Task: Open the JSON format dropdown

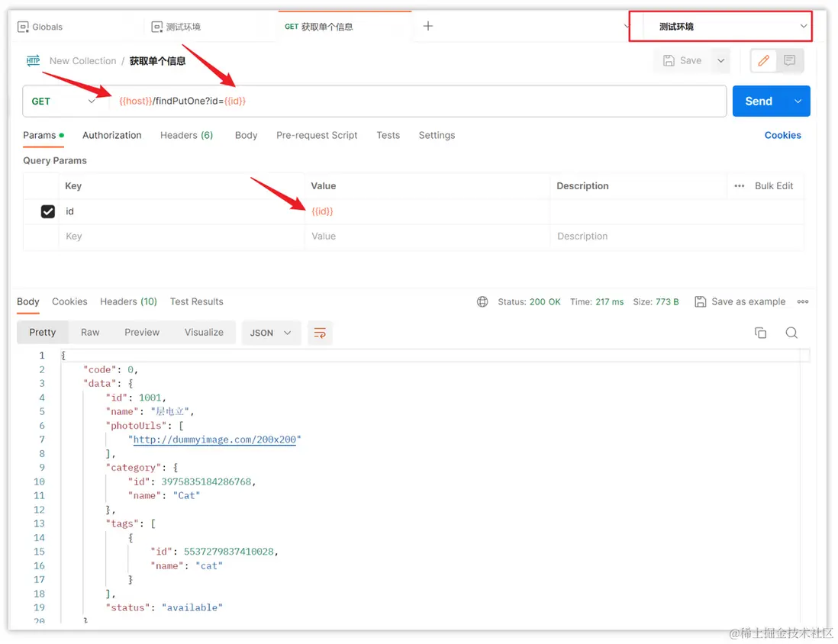Action: [271, 333]
